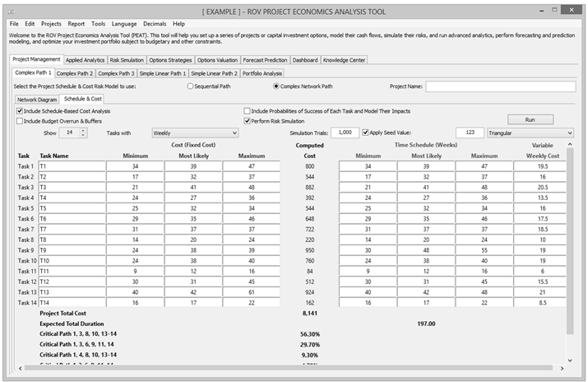Go to the Forecast Prediction tab
The width and height of the screenshot is (588, 382).
(x=265, y=60)
